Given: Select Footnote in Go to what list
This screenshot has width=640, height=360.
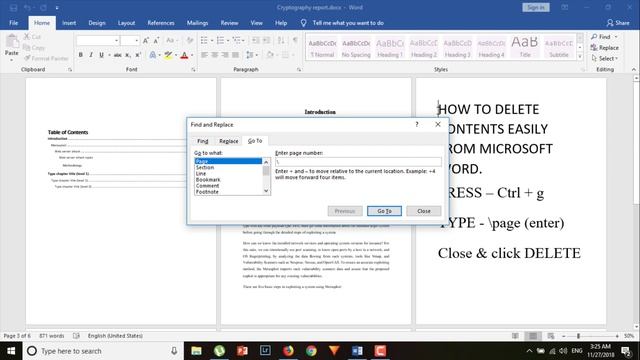Looking at the screenshot, I should pos(228,192).
